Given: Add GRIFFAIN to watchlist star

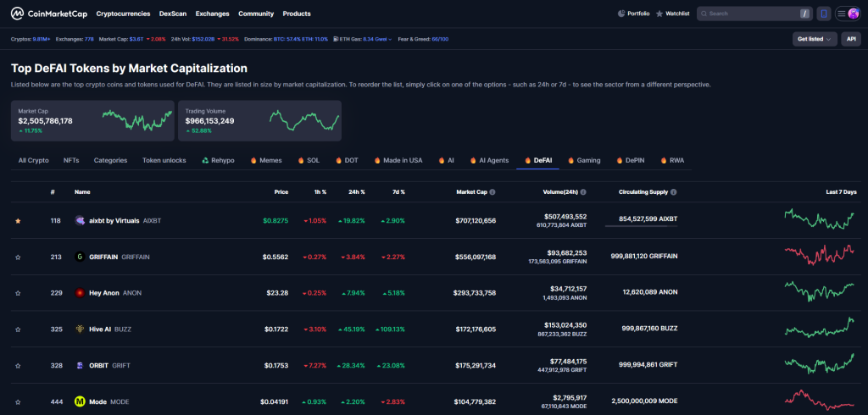Looking at the screenshot, I should [18, 257].
